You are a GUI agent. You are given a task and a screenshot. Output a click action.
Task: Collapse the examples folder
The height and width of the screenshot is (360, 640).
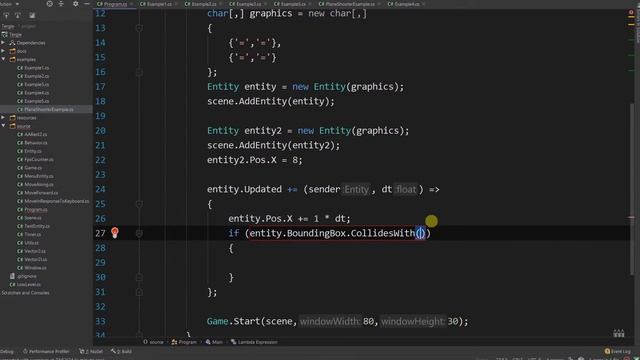[x=3, y=59]
